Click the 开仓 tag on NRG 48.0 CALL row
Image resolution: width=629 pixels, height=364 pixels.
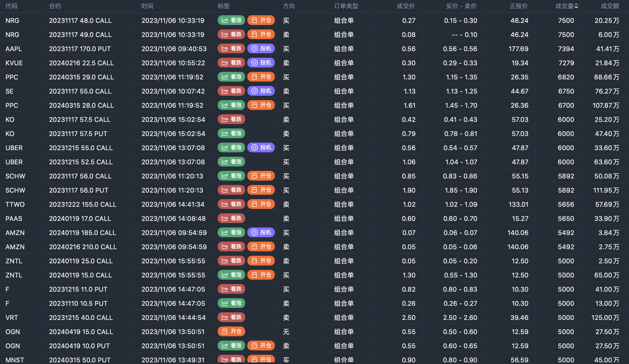[261, 20]
